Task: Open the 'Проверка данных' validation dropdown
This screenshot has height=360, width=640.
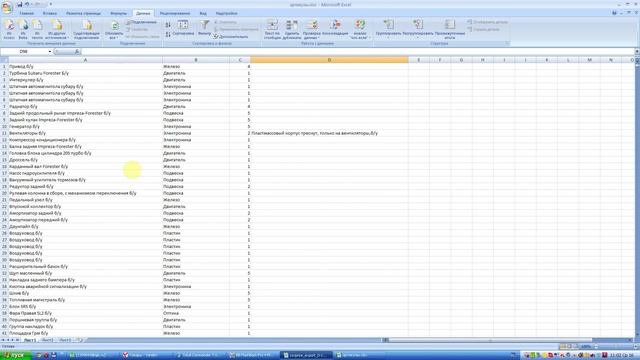Action: pyautogui.click(x=312, y=30)
